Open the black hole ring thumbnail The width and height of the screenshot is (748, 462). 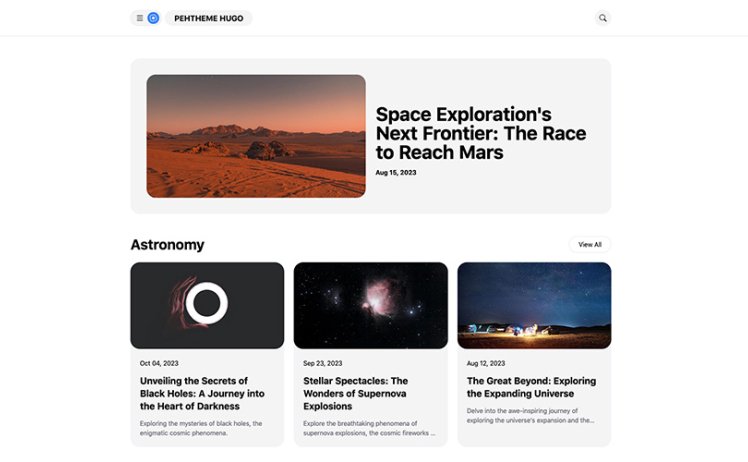pos(207,305)
